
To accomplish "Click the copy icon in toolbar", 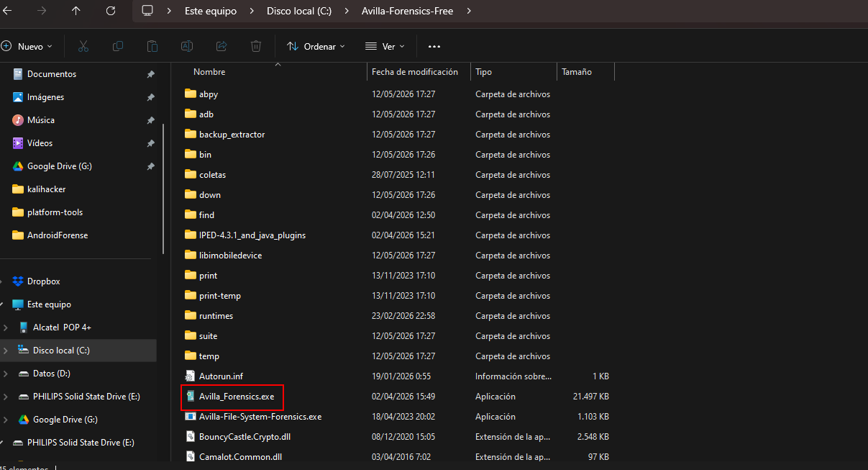I will (x=118, y=46).
